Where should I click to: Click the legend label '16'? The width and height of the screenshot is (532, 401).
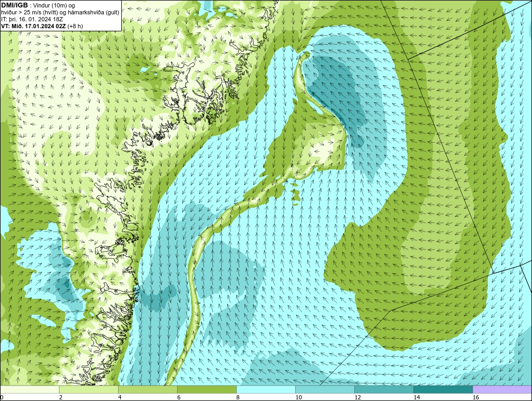[x=476, y=397]
